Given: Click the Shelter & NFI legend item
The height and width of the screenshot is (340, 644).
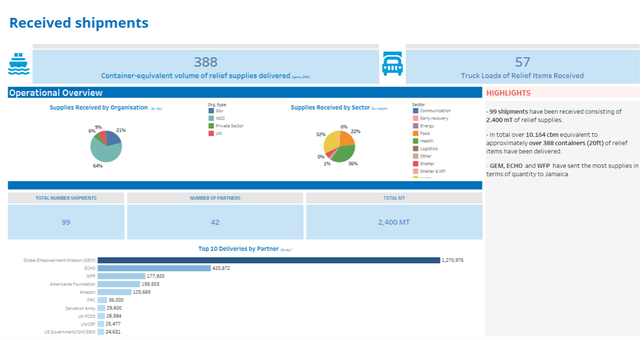Looking at the screenshot, I should [433, 171].
